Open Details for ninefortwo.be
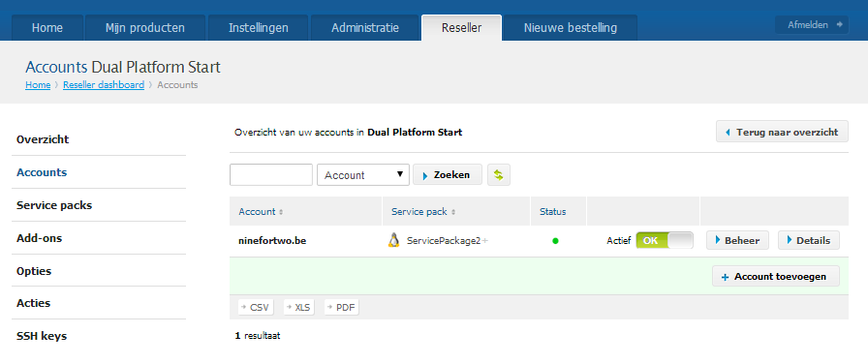Image resolution: width=868 pixels, height=364 pixels. click(809, 241)
